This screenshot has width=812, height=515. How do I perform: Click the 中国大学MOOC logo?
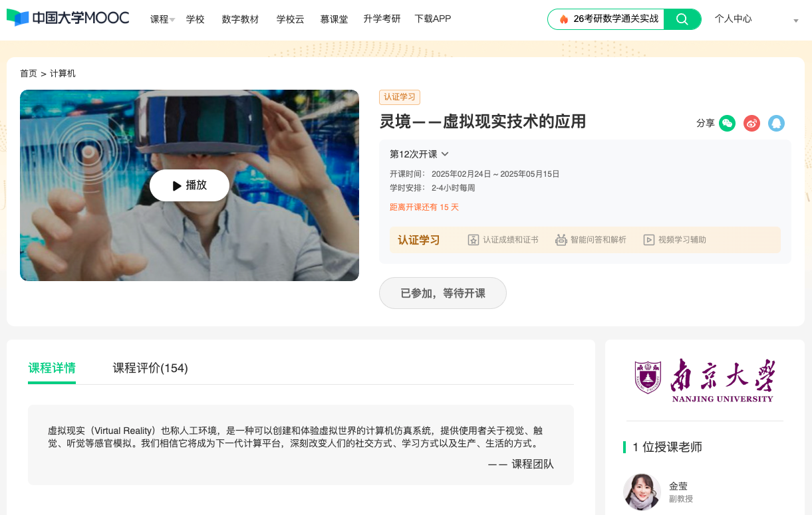tap(68, 18)
